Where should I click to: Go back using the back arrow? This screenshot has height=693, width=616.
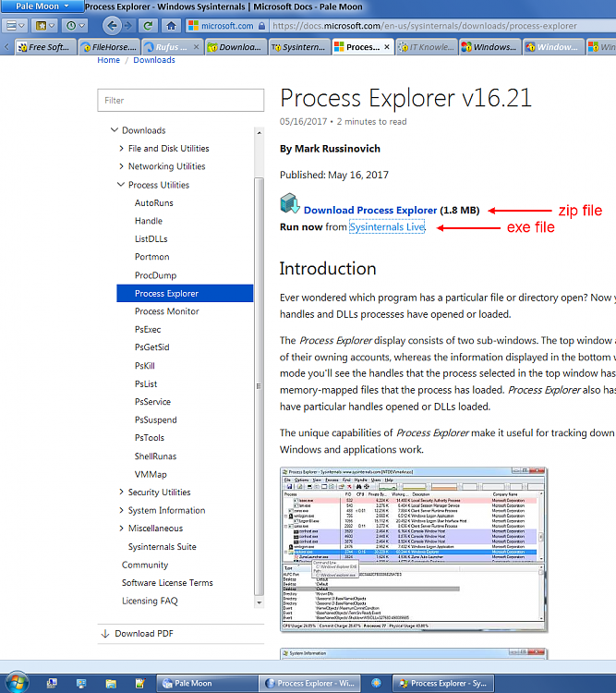click(x=112, y=26)
